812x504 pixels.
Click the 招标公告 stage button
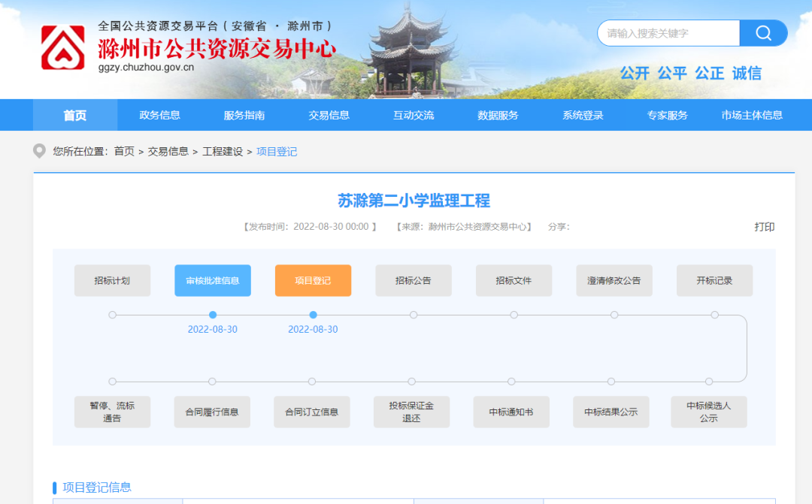coord(413,280)
